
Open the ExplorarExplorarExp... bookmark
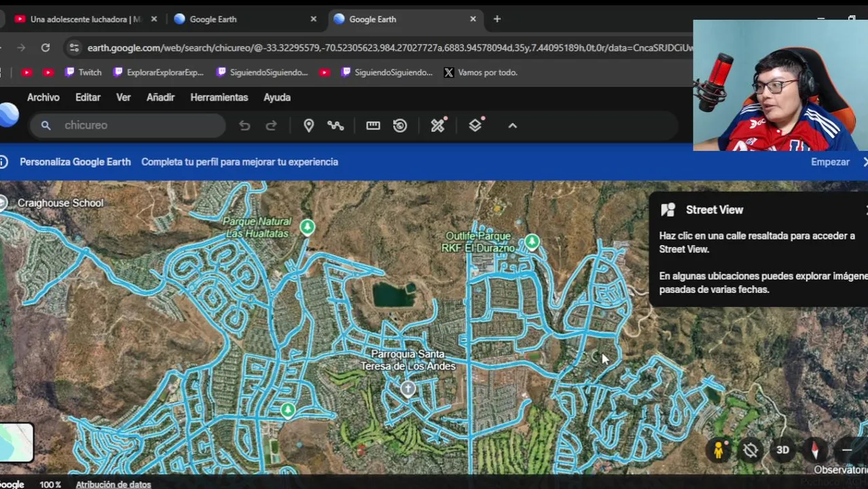click(x=158, y=72)
